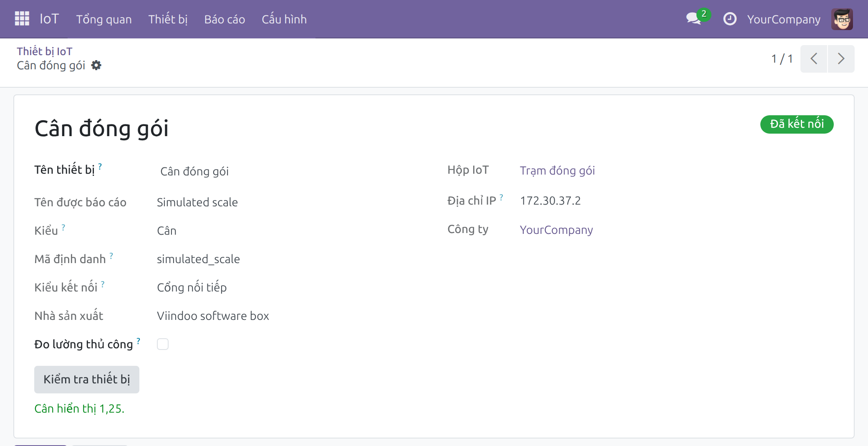
Task: Expand the Cấu hình menu
Action: click(284, 19)
